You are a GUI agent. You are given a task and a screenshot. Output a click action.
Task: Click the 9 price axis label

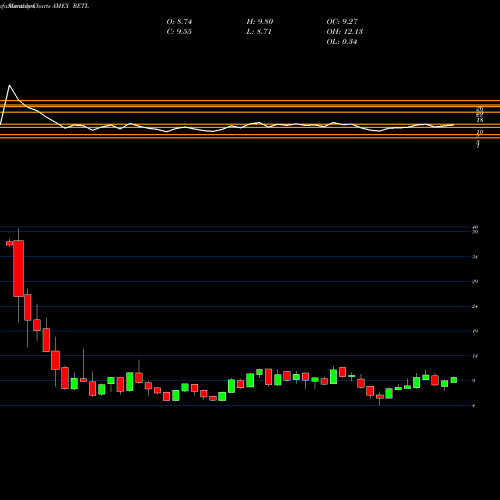[474, 381]
